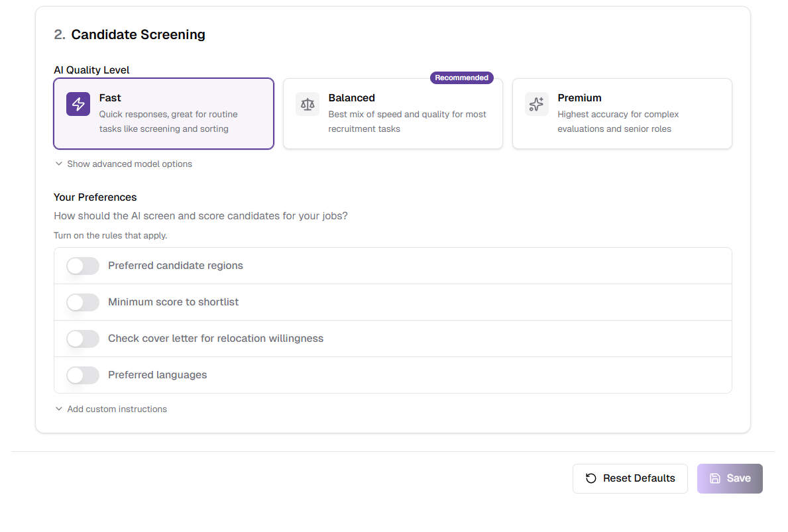Image resolution: width=788 pixels, height=532 pixels.
Task: Click the Reset Defaults button
Action: [630, 478]
